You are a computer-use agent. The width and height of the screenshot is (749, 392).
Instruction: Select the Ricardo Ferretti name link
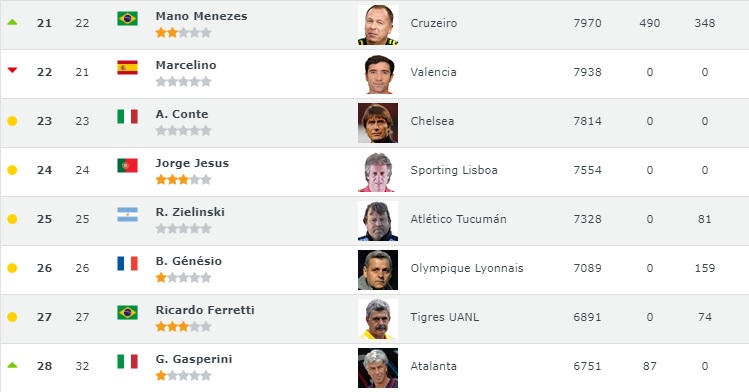click(205, 310)
